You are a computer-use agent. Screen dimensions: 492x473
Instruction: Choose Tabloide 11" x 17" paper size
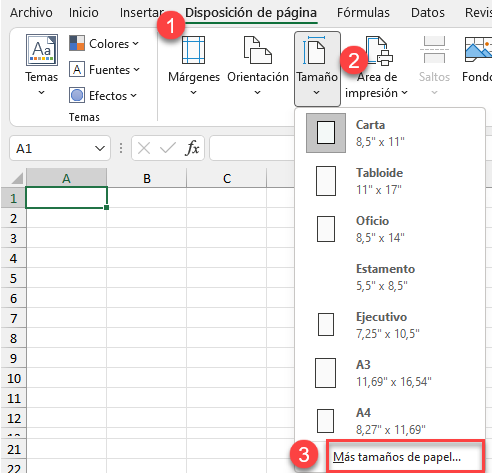389,181
